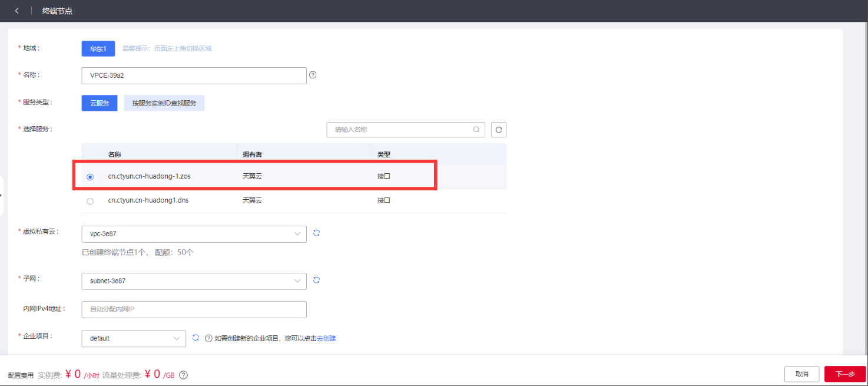The width and height of the screenshot is (868, 386).
Task: Expand the default enterprise project dropdown
Action: point(134,338)
